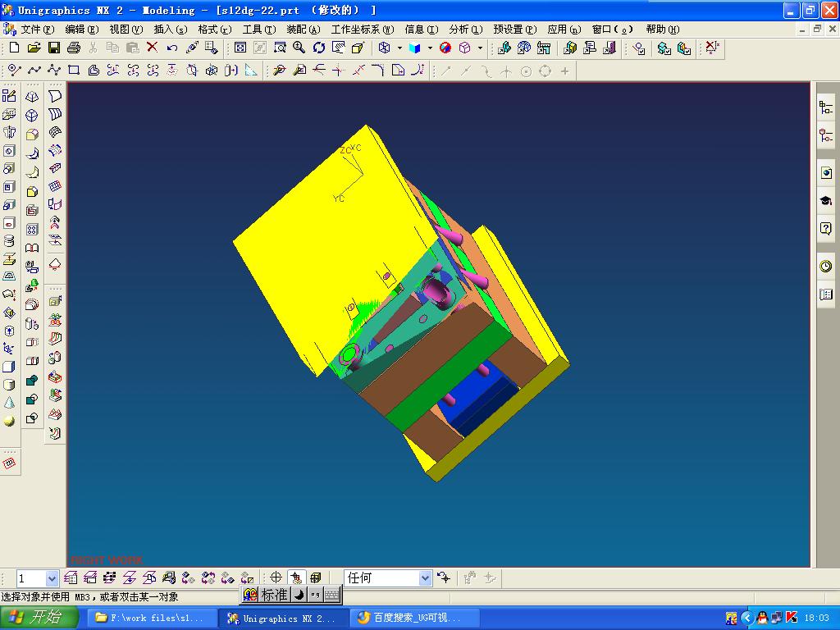Click the Undo arrow icon
The height and width of the screenshot is (630, 840).
(172, 48)
